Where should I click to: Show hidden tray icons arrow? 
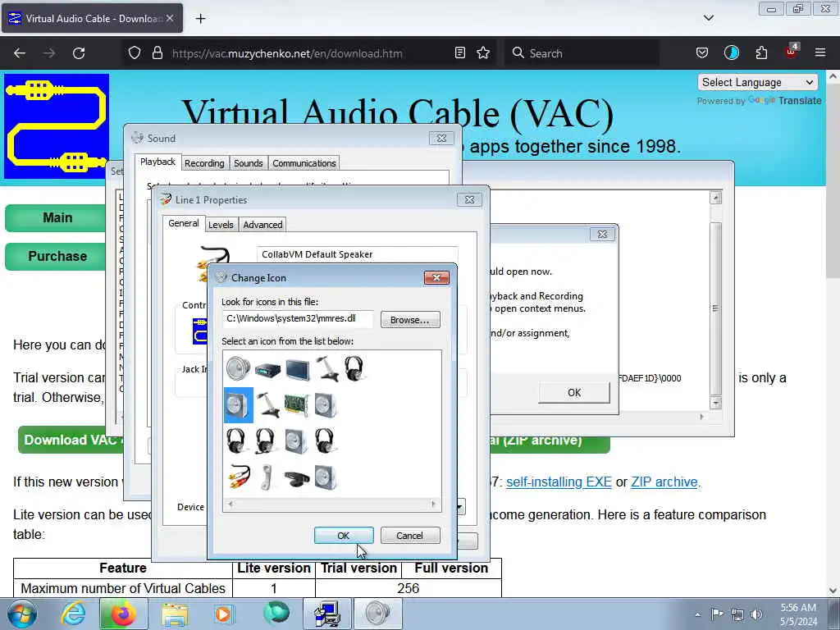[x=697, y=615]
